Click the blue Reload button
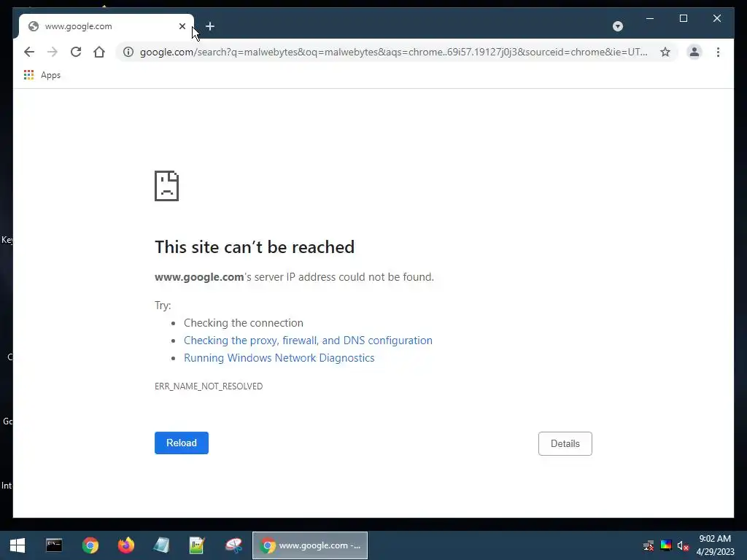Viewport: 747px width, 560px height. (x=182, y=443)
